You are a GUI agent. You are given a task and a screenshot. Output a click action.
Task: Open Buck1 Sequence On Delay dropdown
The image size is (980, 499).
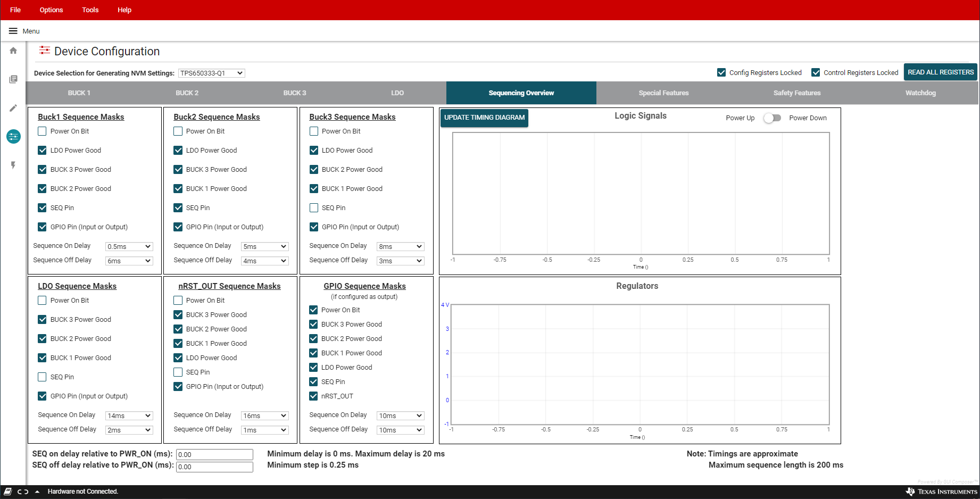pyautogui.click(x=129, y=246)
